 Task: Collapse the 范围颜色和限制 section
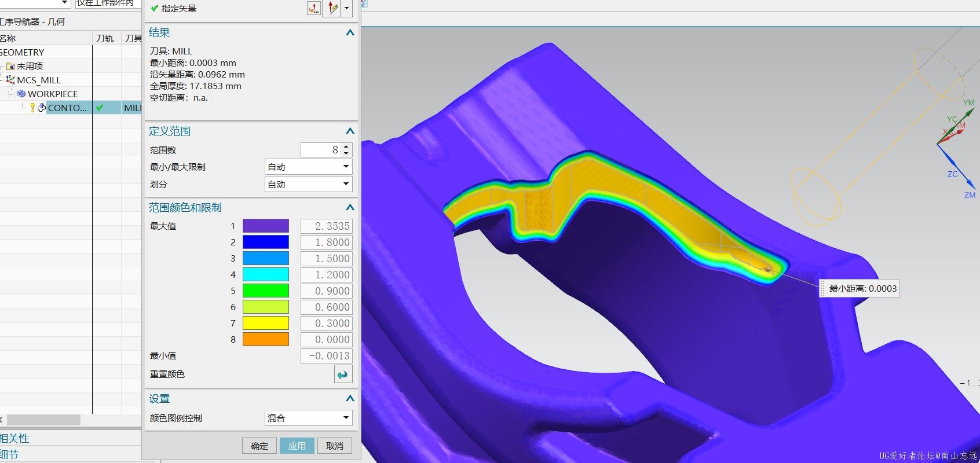click(350, 208)
